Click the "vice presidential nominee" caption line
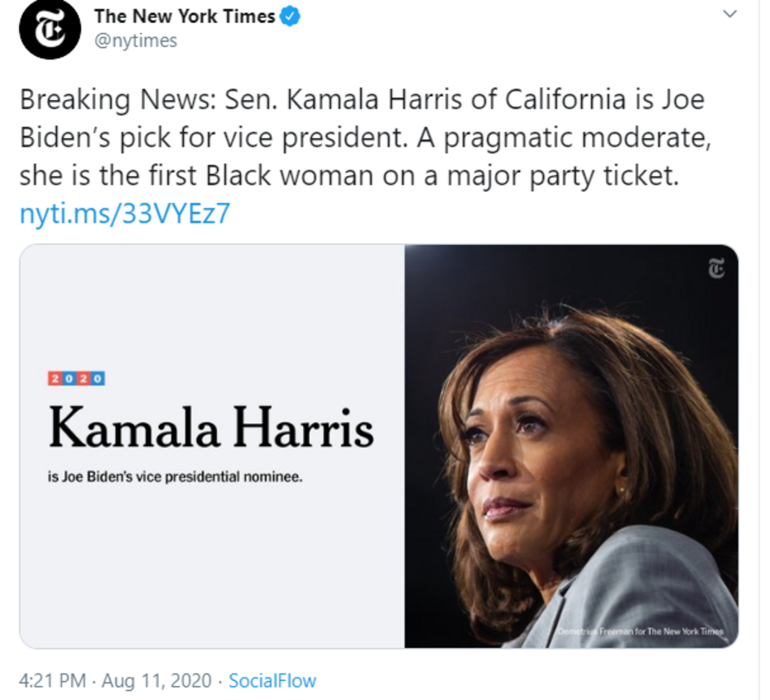 [176, 477]
